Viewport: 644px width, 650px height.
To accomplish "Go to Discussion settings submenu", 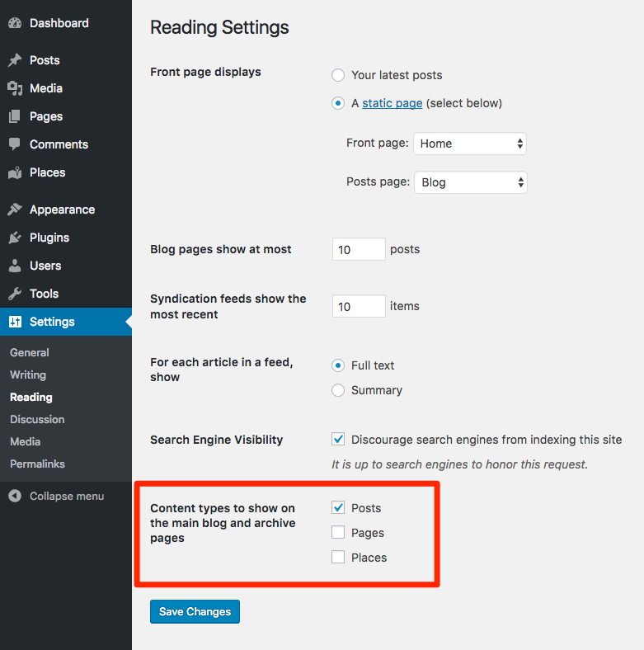I will [x=37, y=420].
